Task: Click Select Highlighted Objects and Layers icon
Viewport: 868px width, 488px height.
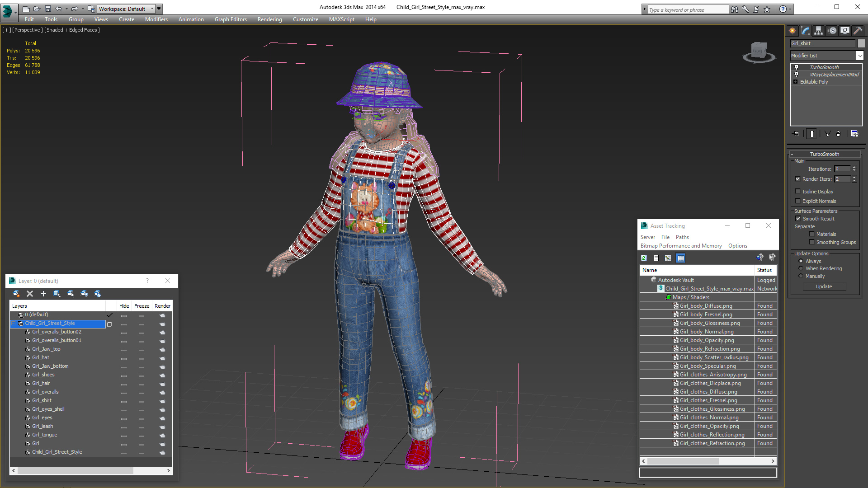Action: 57,294
